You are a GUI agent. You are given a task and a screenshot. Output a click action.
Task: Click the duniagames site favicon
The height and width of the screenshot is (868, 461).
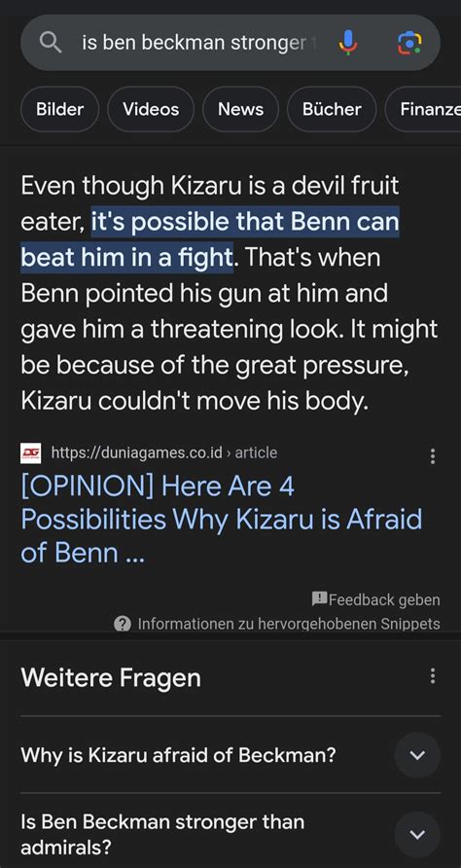[x=30, y=452]
